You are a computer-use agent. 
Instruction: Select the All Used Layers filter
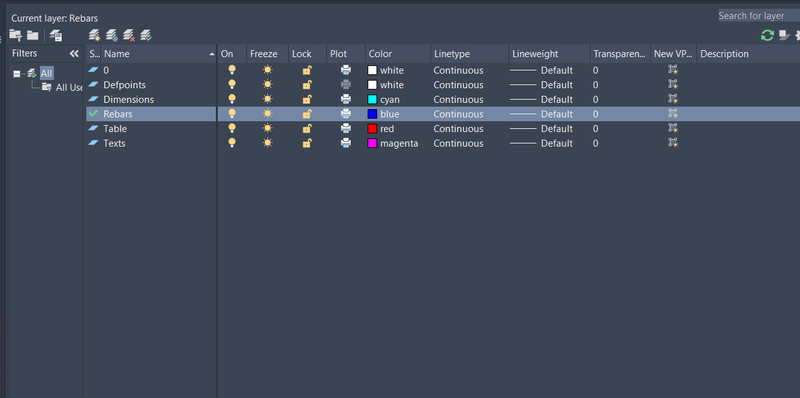pos(63,87)
